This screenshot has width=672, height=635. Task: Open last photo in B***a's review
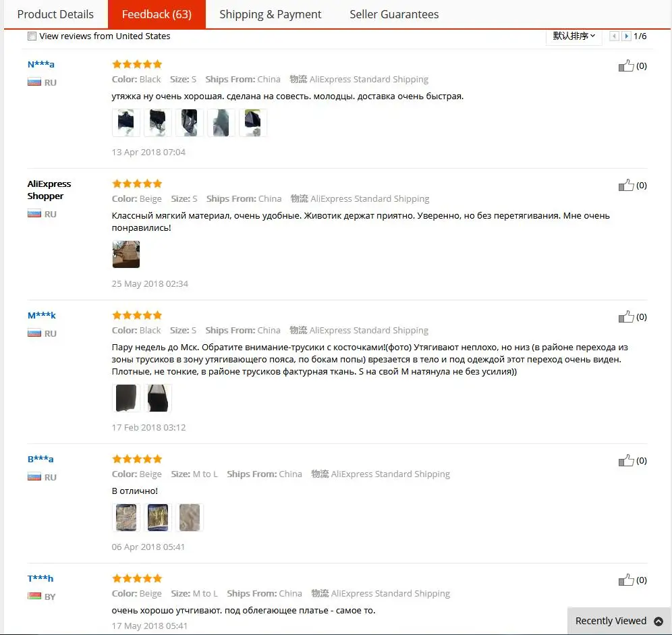pyautogui.click(x=190, y=518)
